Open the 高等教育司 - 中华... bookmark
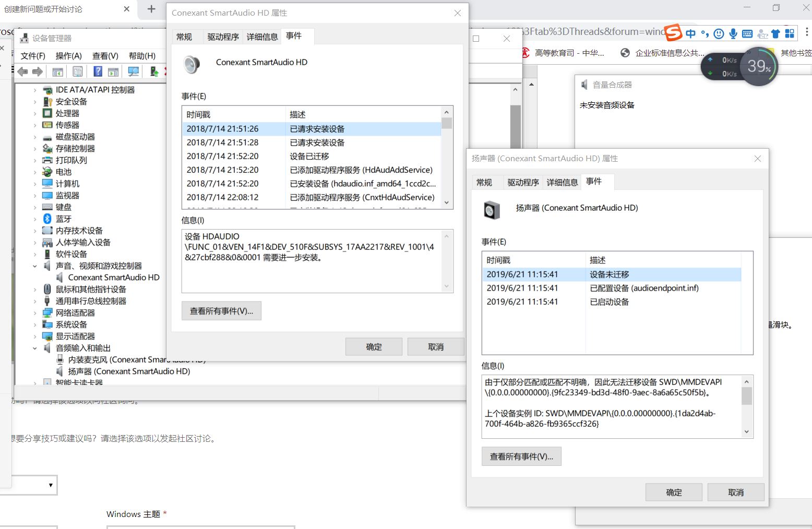Screen dimensions: 812x529 [563, 53]
